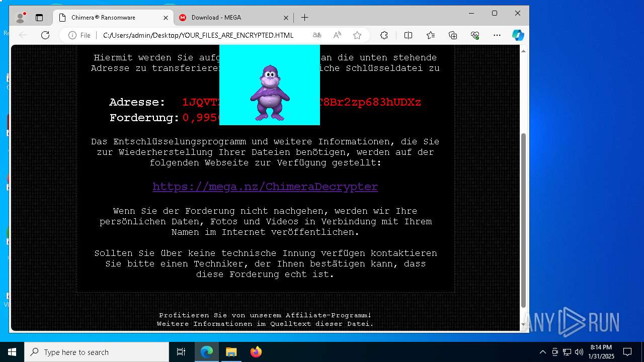Open Browser essentials icon
This screenshot has width=644, height=362.
pos(475,35)
